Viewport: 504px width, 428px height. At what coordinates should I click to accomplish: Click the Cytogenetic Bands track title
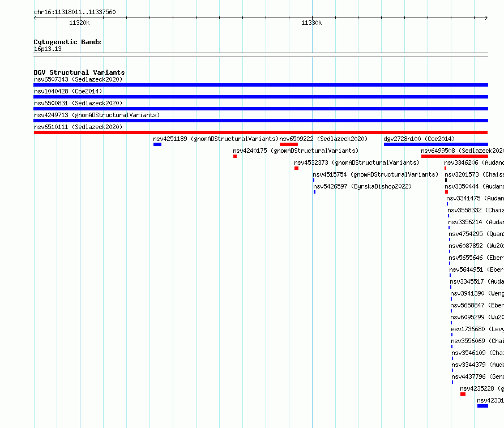click(67, 42)
